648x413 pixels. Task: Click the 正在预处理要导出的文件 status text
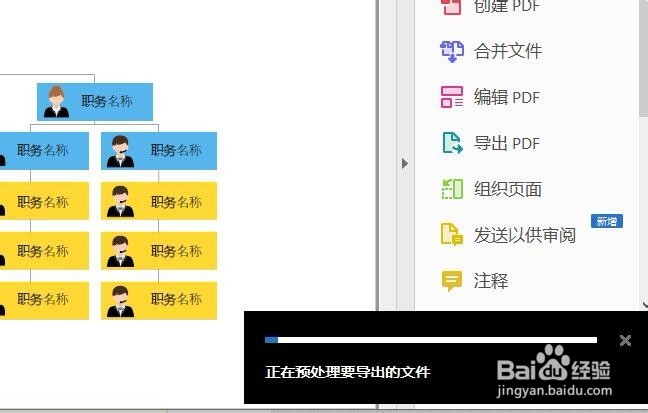[x=348, y=372]
